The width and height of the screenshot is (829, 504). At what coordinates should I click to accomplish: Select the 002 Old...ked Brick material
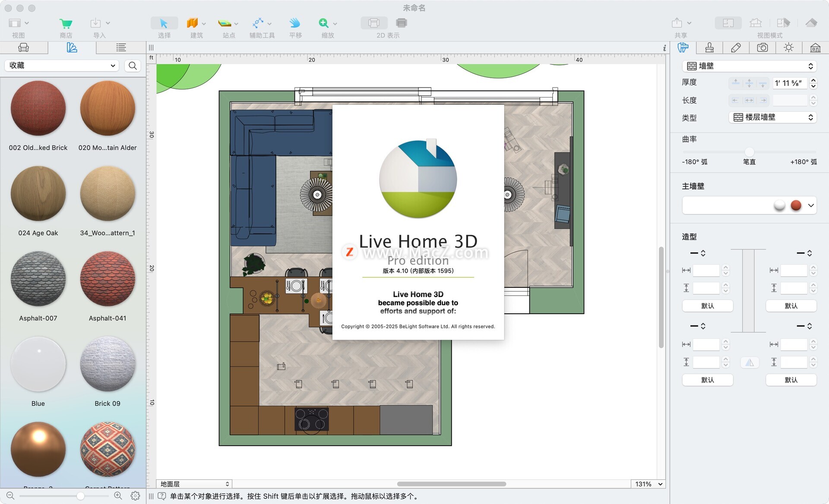[x=38, y=108]
